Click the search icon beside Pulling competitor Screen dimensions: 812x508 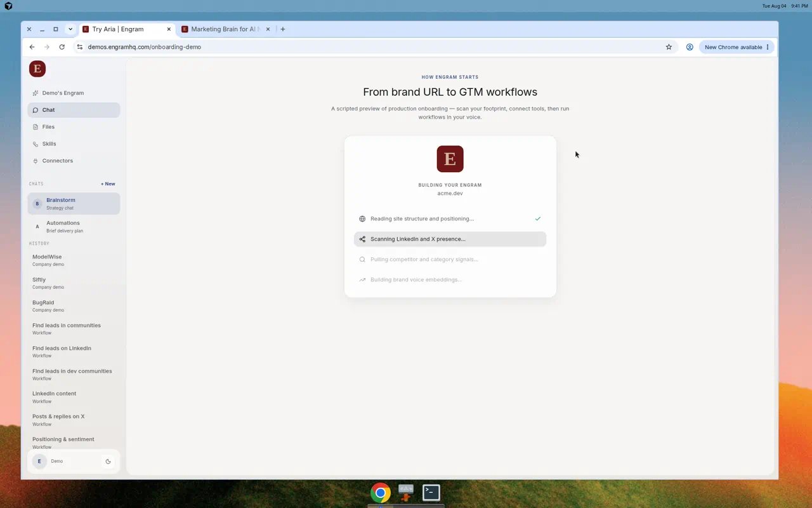(362, 260)
